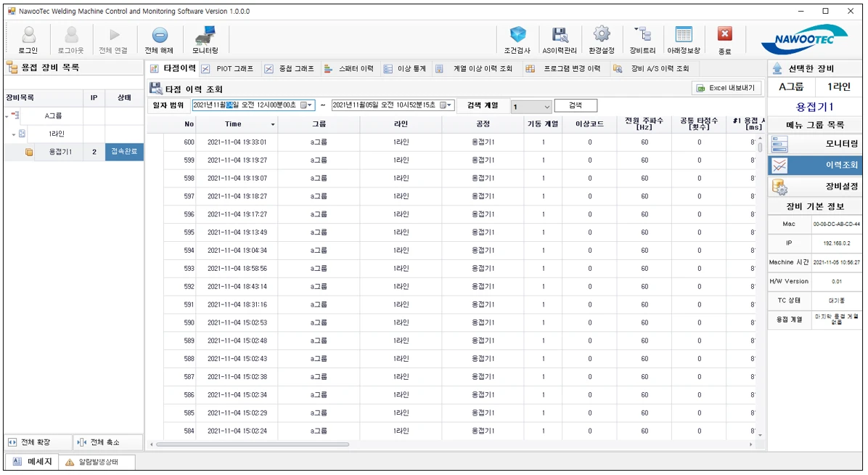Switch to the 스패터 이력 tab
This screenshot has height=475, width=868.
point(349,69)
